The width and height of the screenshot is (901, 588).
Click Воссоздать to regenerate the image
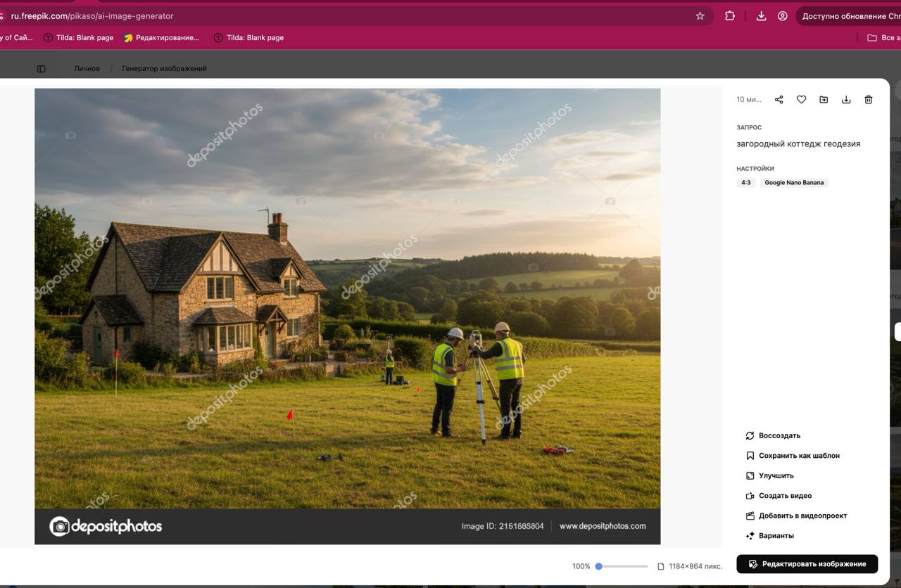click(779, 436)
